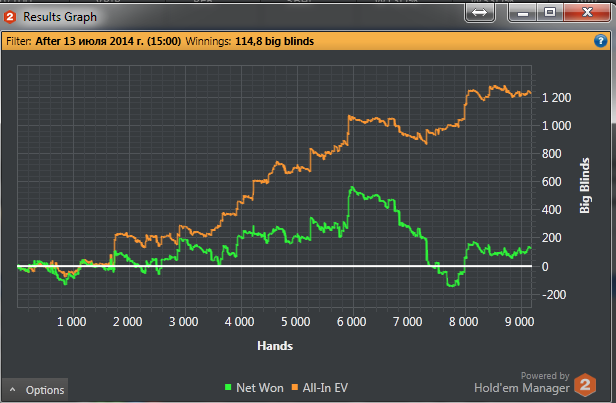Click the 'All-In EV' legend label

[325, 388]
